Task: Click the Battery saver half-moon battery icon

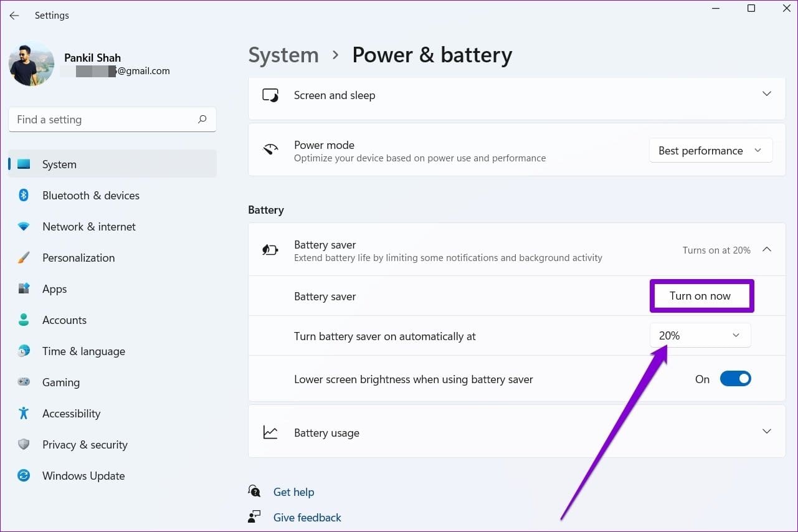Action: pos(270,249)
